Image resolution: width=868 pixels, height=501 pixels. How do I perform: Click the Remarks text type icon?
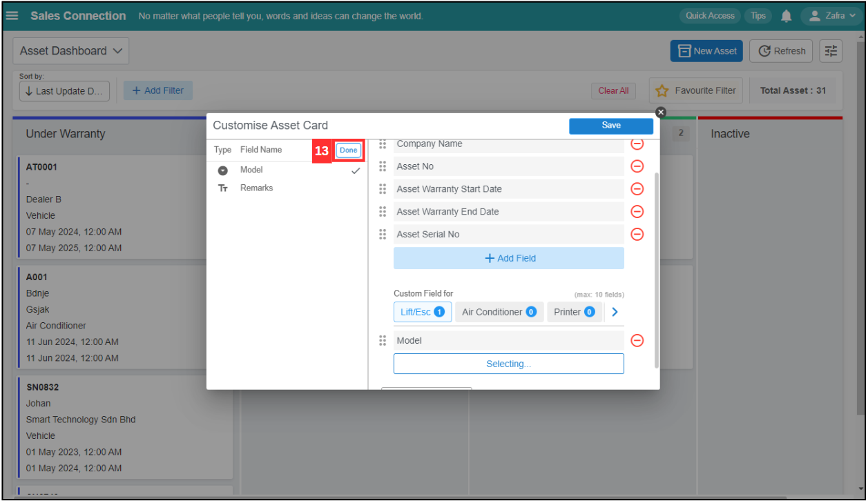(x=223, y=188)
